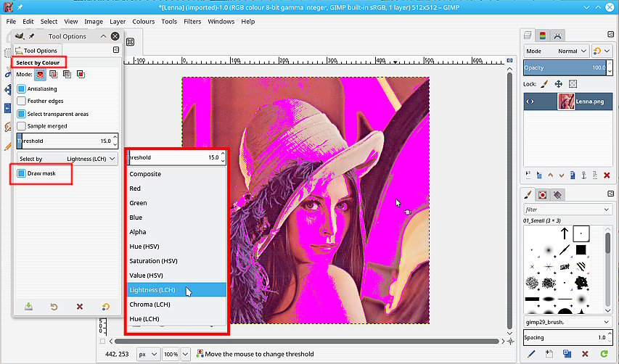Select the Lenna.png layer thumbnail
619x364 pixels.
566,102
